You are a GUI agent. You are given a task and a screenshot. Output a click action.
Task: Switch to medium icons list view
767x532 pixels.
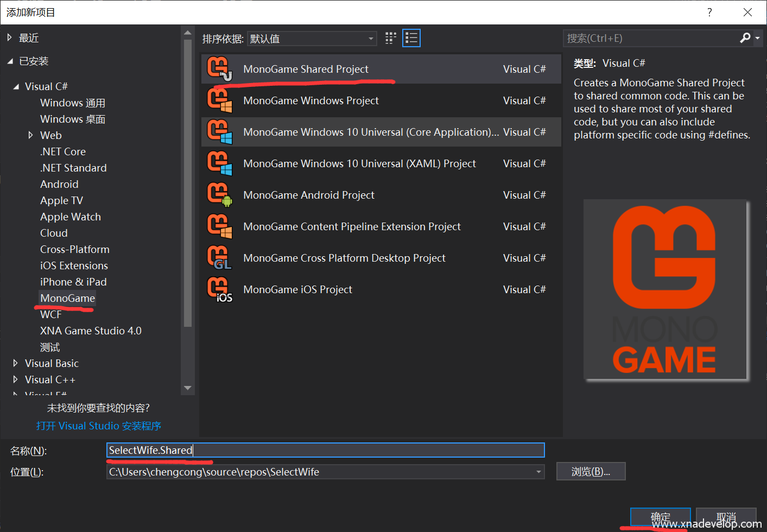[x=411, y=38]
